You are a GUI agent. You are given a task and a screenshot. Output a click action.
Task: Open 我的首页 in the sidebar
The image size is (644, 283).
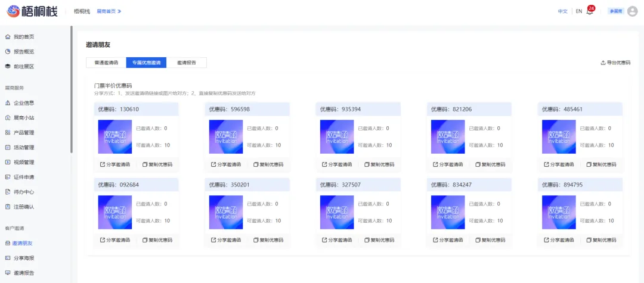24,37
